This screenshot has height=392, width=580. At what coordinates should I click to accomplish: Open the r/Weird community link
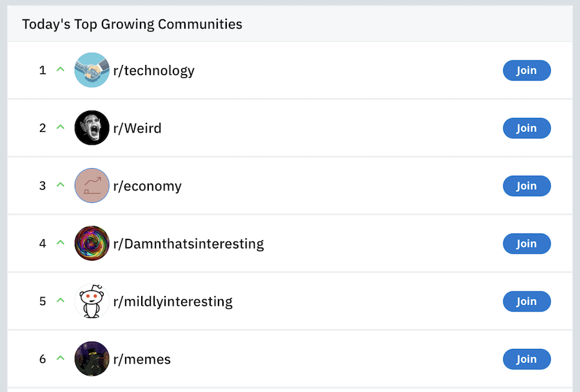pos(137,128)
